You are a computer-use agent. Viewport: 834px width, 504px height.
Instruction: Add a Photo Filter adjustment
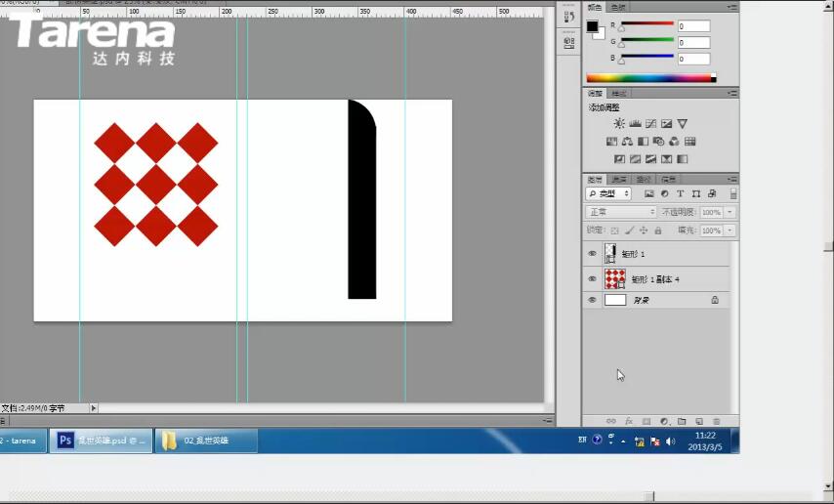coord(658,141)
